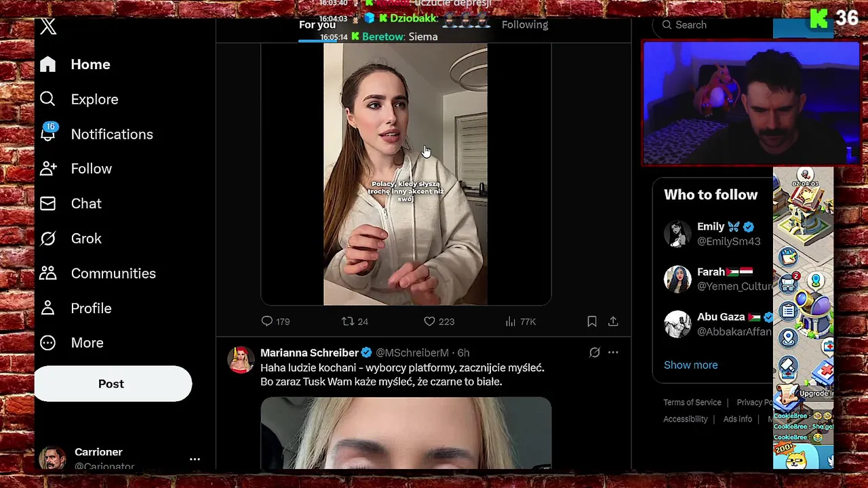Click the Follow person-plus icon
Viewport: 868px width, 488px height.
coord(48,169)
